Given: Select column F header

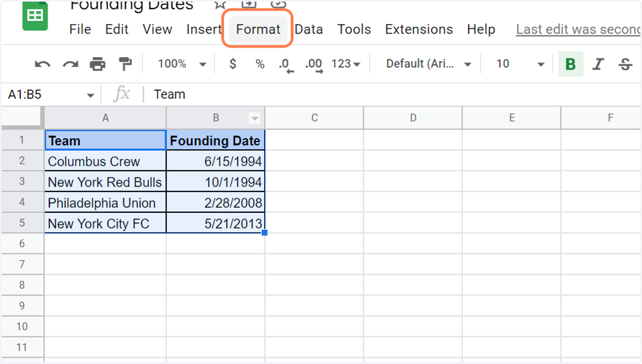Looking at the screenshot, I should [x=602, y=118].
